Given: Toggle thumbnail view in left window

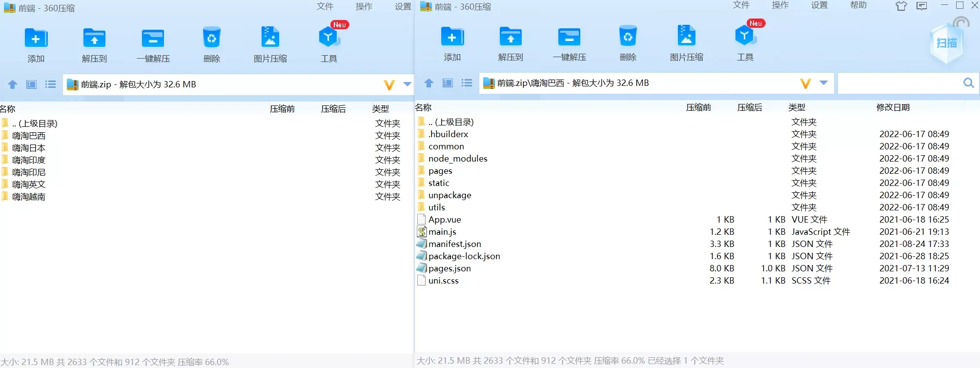Looking at the screenshot, I should click(x=32, y=84).
